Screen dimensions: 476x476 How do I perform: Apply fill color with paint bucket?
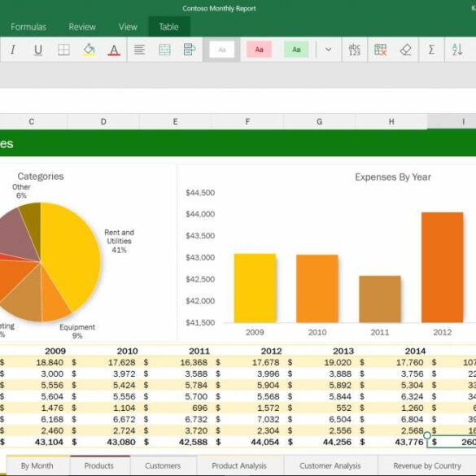(90, 50)
